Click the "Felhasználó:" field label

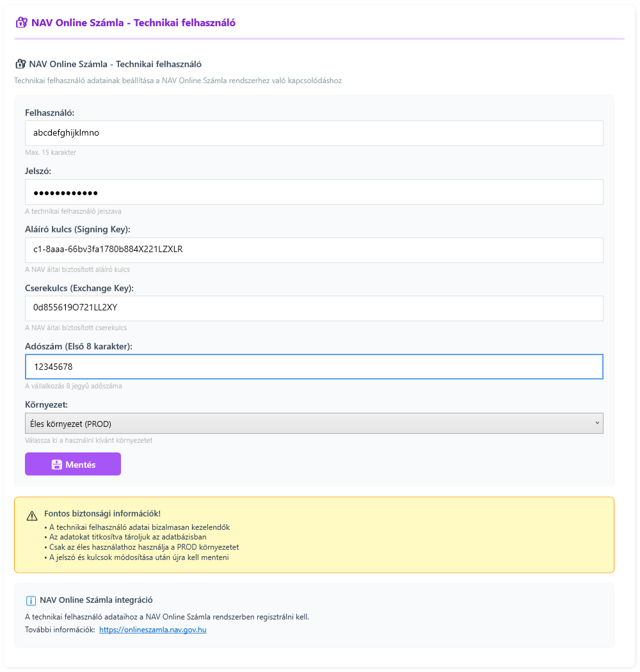click(x=50, y=113)
